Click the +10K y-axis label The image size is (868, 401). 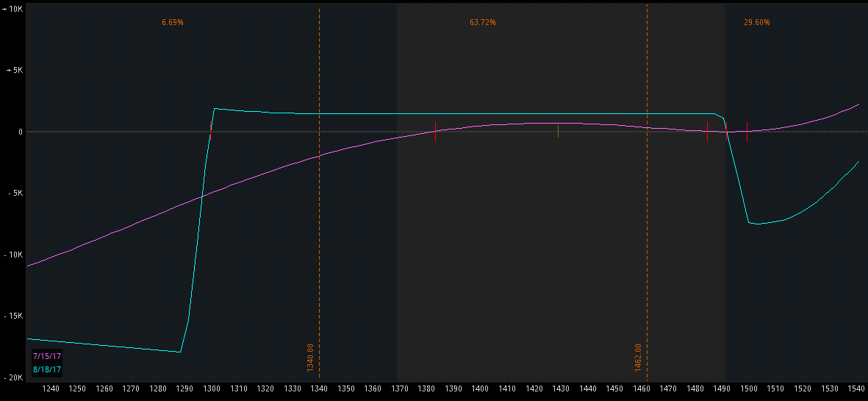pos(12,10)
